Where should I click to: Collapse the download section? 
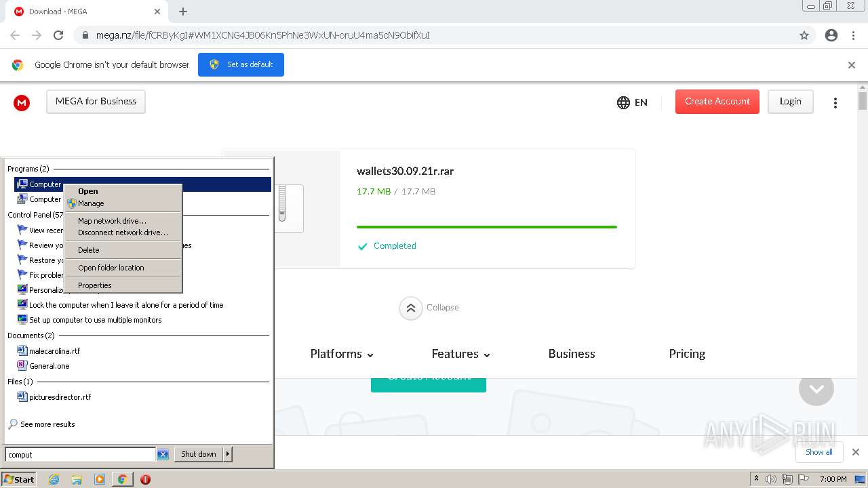tap(429, 308)
